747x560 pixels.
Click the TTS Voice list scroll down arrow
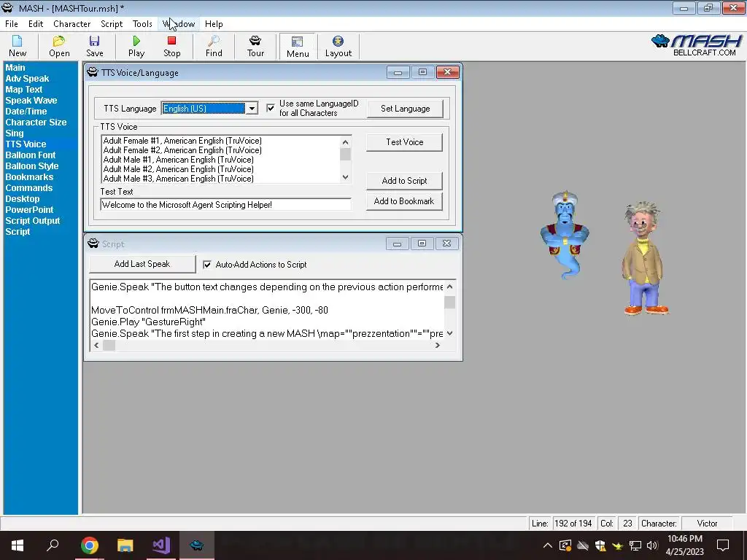345,177
